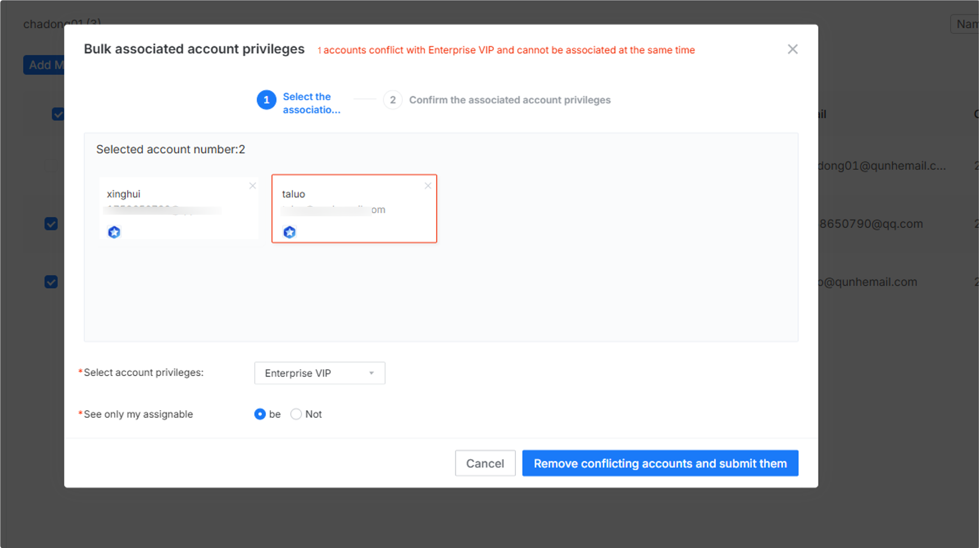
Task: Go to Confirm the associated account privileges step
Action: point(510,100)
